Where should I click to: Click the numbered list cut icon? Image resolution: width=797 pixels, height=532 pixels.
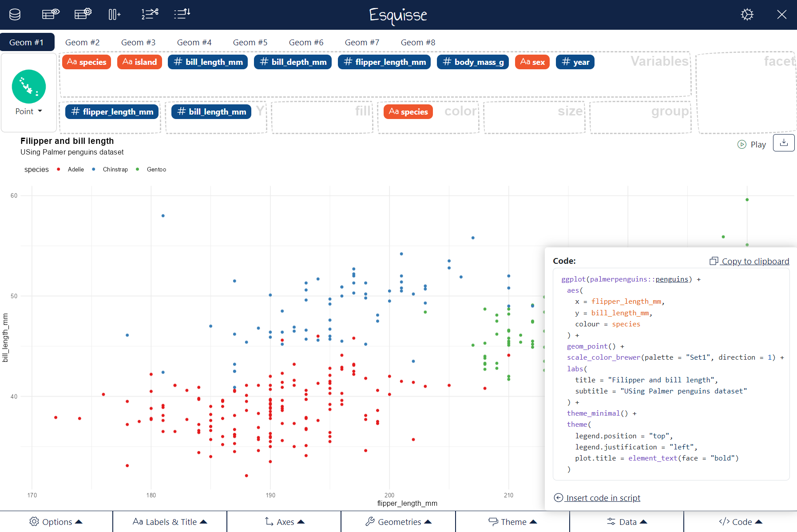150,14
